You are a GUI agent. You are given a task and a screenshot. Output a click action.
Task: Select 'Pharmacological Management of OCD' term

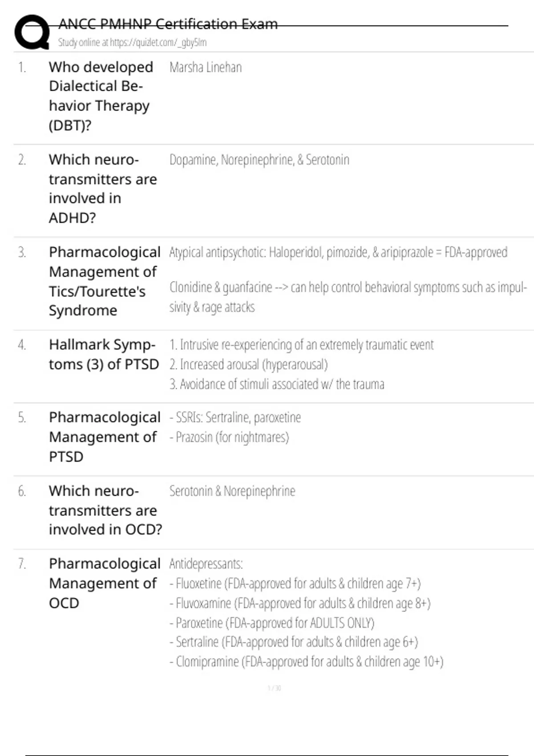click(104, 583)
